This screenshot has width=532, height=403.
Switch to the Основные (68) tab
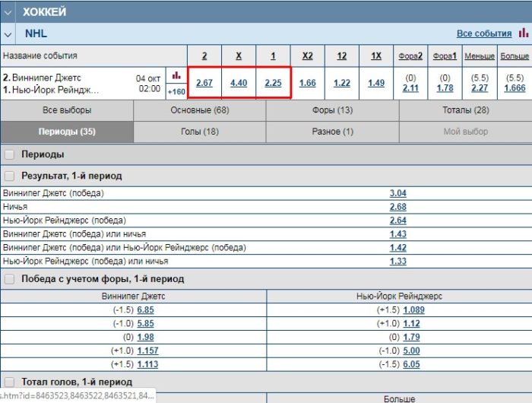point(199,110)
